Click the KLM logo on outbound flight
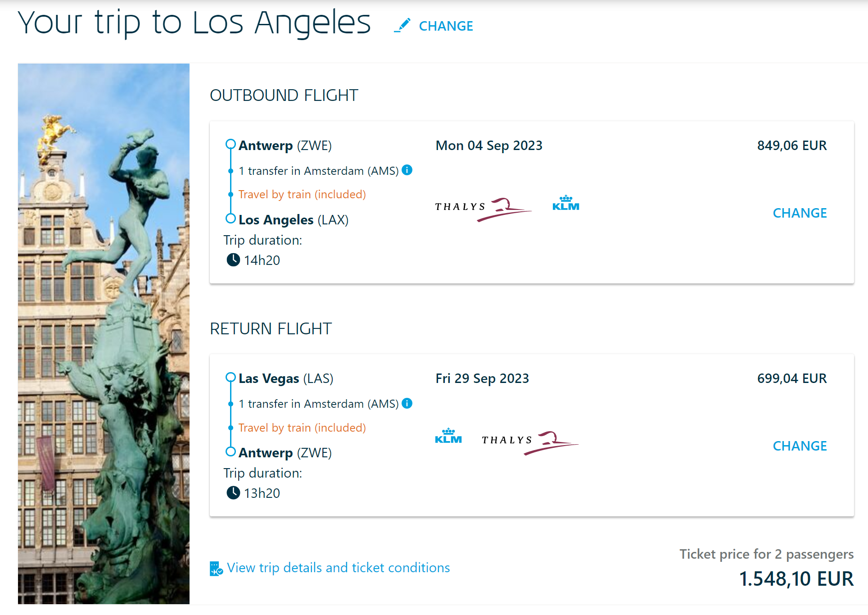 (x=566, y=204)
